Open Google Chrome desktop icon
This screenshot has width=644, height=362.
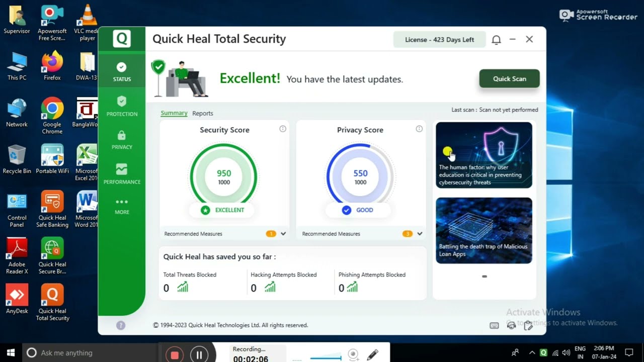[52, 116]
